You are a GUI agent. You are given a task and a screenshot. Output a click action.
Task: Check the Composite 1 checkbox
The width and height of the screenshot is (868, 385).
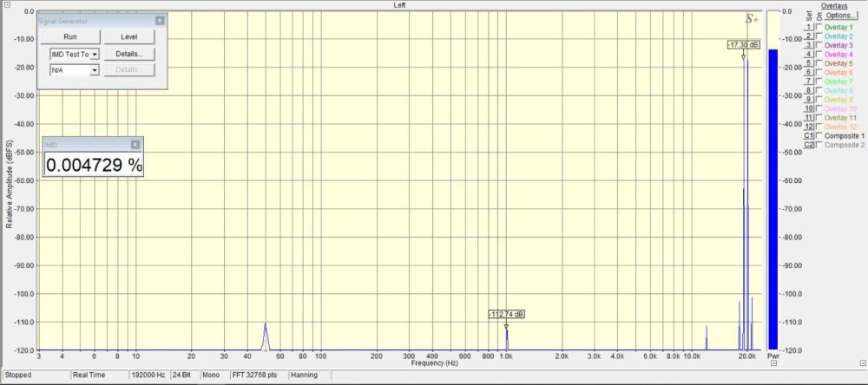819,136
